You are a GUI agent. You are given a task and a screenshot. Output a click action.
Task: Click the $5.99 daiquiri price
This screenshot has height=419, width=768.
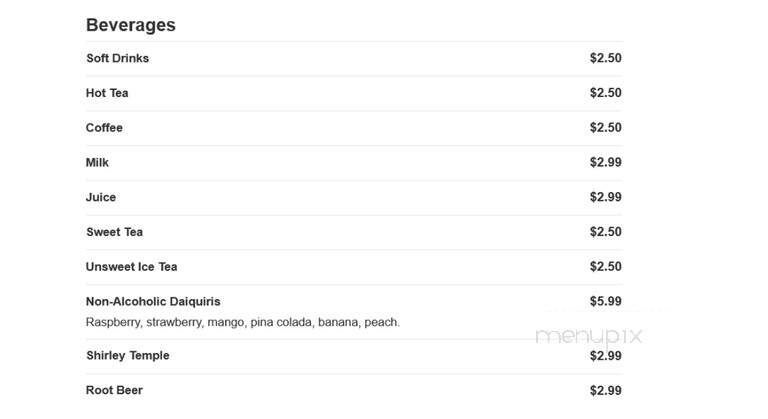pyautogui.click(x=606, y=302)
